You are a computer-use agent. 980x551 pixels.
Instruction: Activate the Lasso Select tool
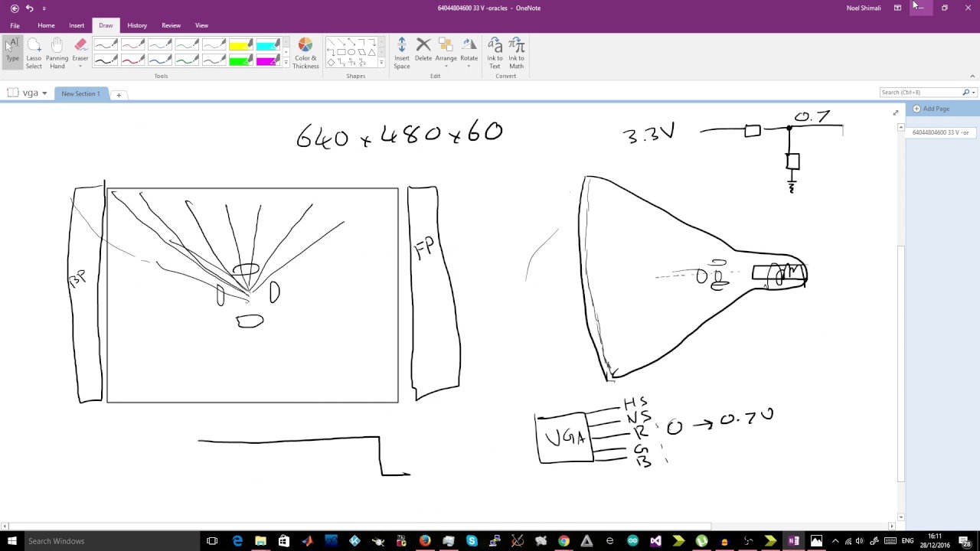coord(34,52)
